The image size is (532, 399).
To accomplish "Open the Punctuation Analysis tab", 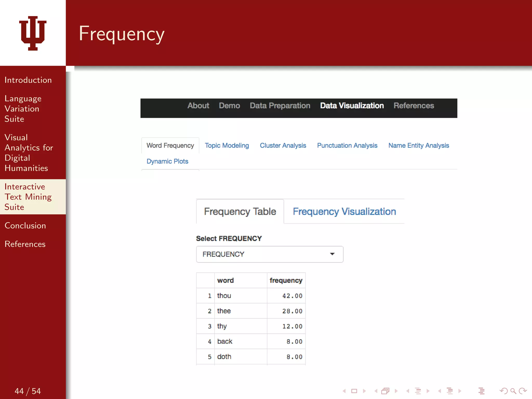I will coord(347,145).
